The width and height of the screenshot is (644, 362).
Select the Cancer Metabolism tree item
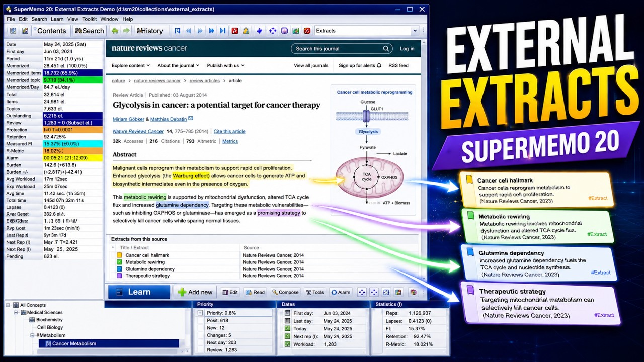click(109, 344)
